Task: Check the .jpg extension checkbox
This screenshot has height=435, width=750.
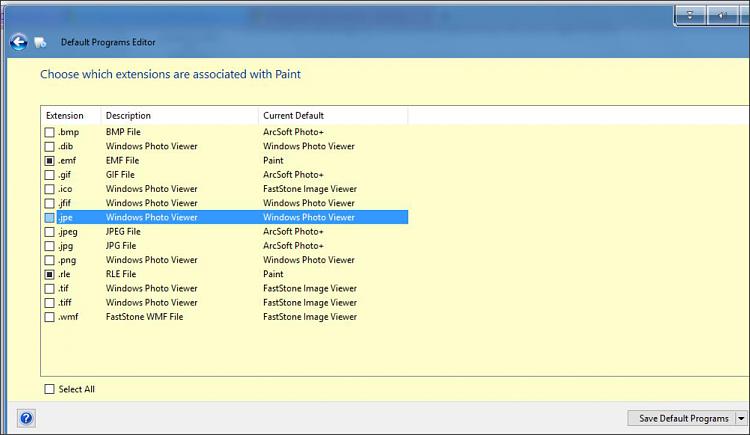Action: (x=49, y=246)
